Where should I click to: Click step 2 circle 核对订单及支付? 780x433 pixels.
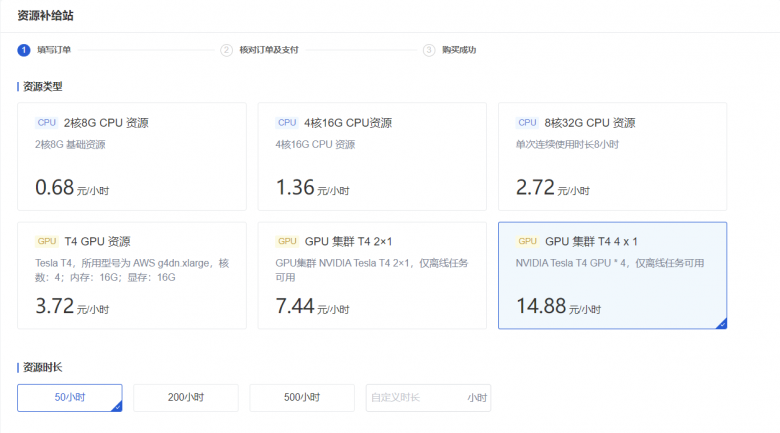pyautogui.click(x=226, y=50)
